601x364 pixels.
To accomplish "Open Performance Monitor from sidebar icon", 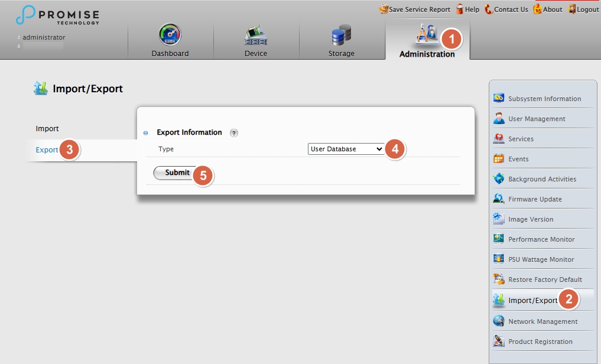I will [499, 239].
